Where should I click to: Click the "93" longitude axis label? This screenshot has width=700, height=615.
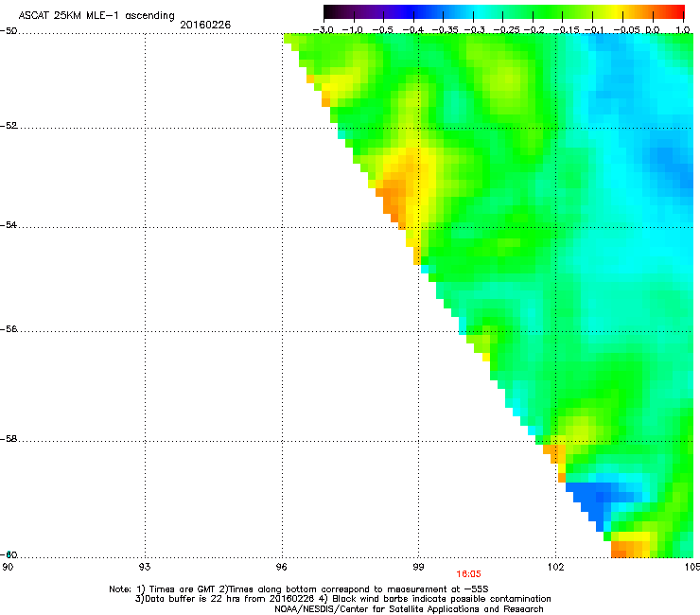145,567
